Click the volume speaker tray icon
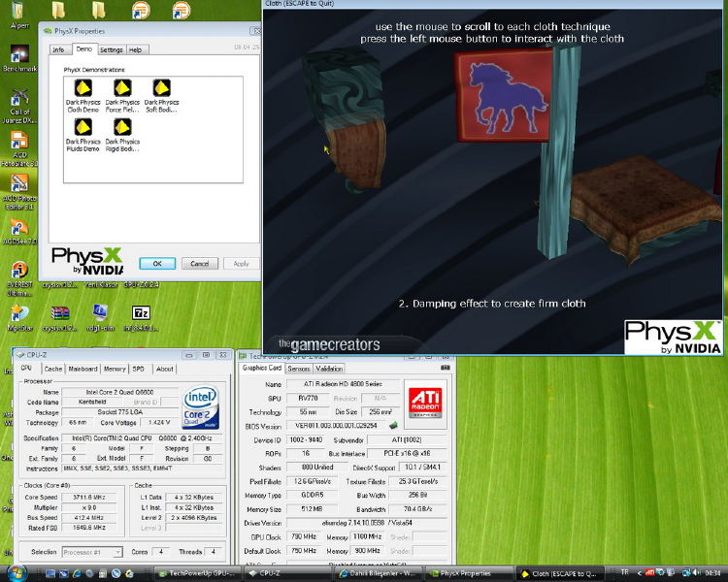The width and height of the screenshot is (728, 582). pos(696,572)
